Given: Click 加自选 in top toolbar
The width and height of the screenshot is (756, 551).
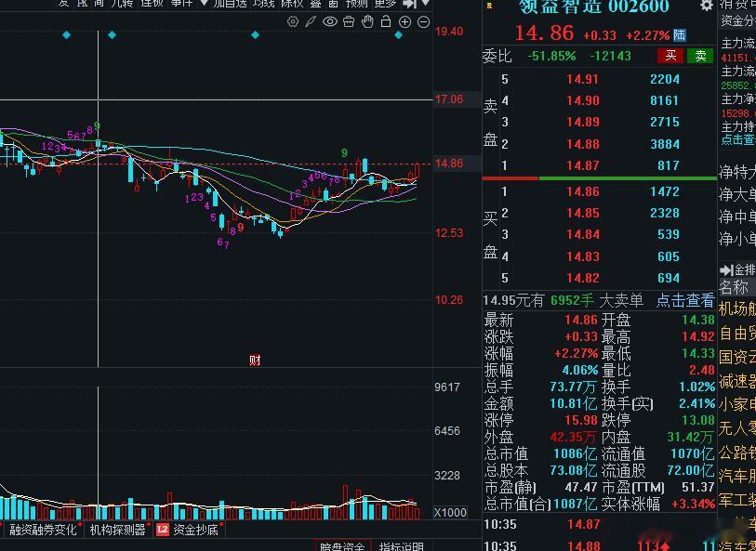Looking at the screenshot, I should 230,4.
